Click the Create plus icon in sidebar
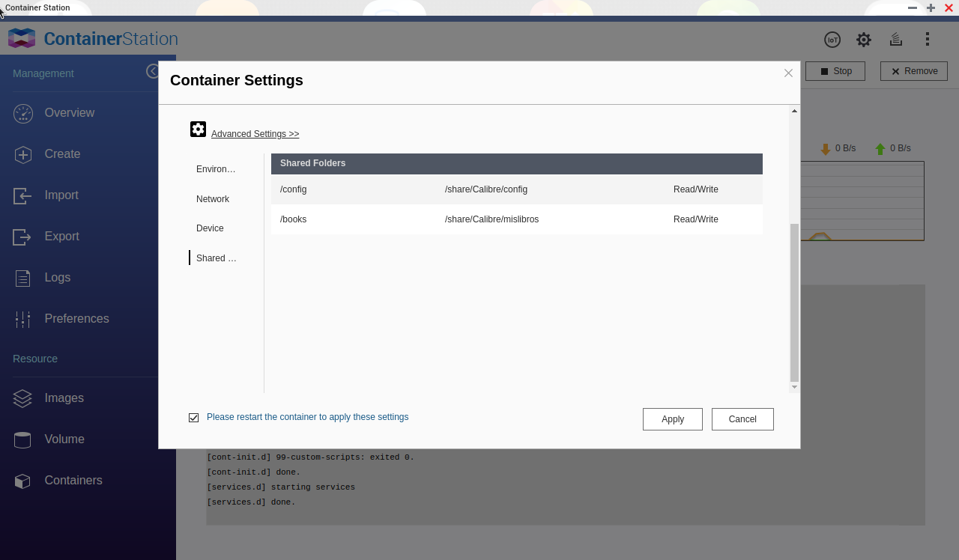 pyautogui.click(x=22, y=154)
